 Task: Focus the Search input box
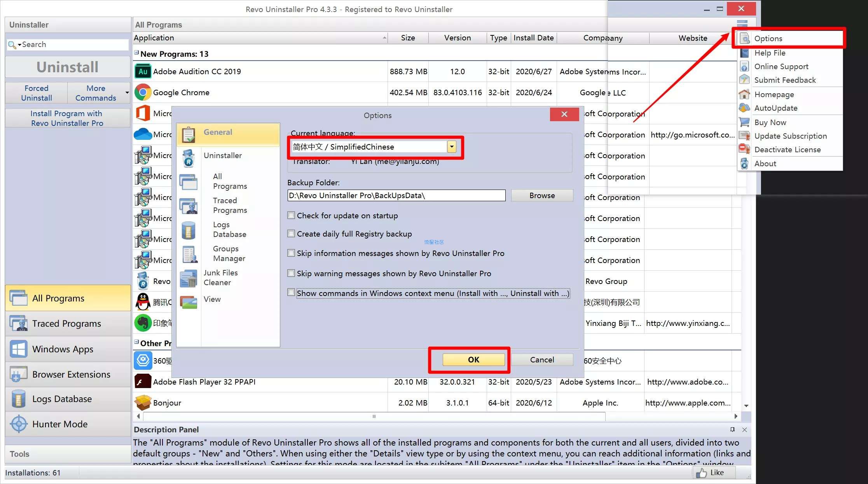tap(75, 45)
